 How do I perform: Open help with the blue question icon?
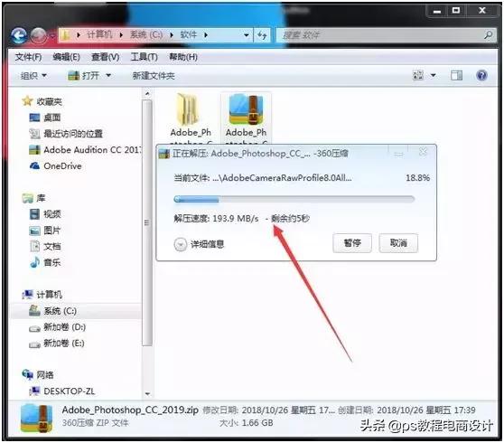coord(481,76)
